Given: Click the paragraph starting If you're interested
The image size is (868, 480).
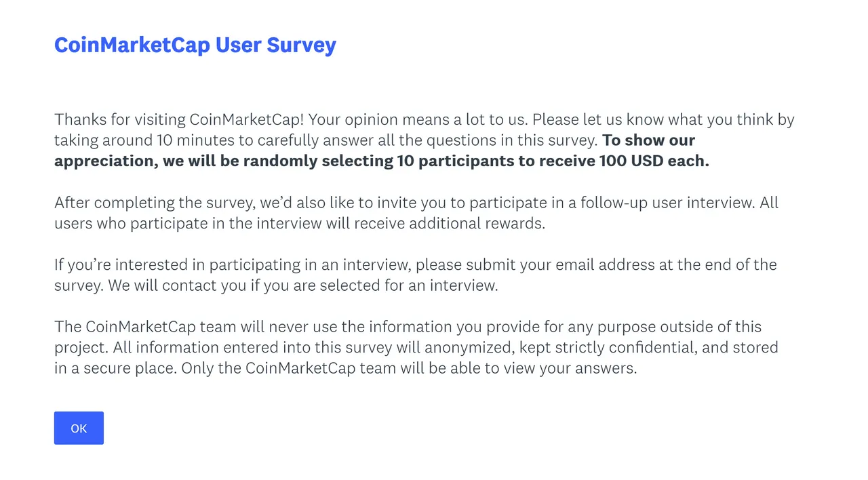Looking at the screenshot, I should [x=416, y=275].
